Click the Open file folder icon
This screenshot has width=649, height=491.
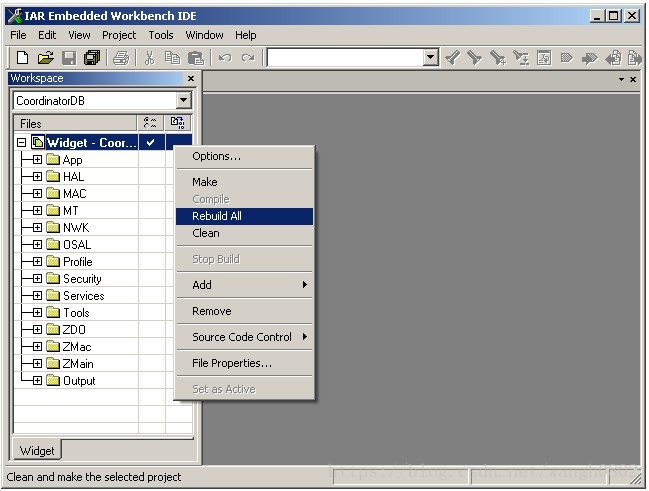46,58
